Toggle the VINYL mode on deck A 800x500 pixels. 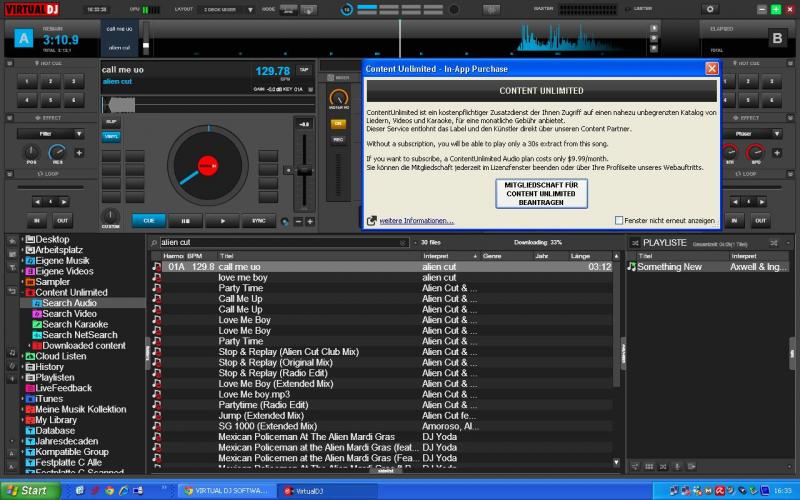111,136
